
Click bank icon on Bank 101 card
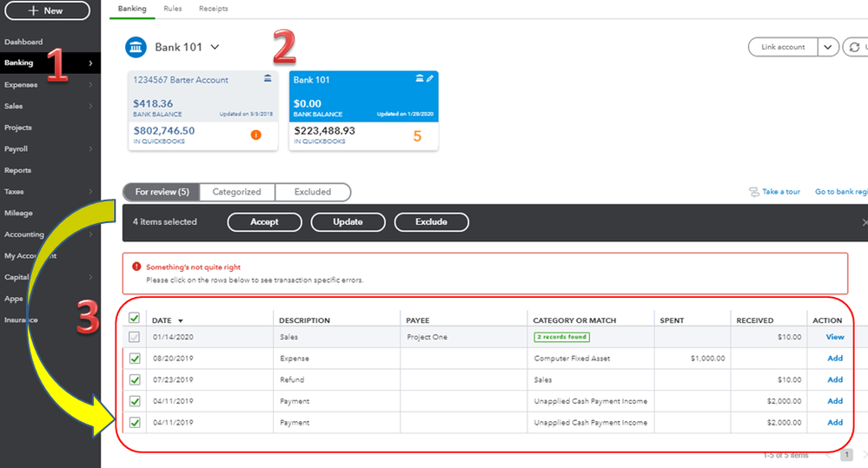point(420,78)
